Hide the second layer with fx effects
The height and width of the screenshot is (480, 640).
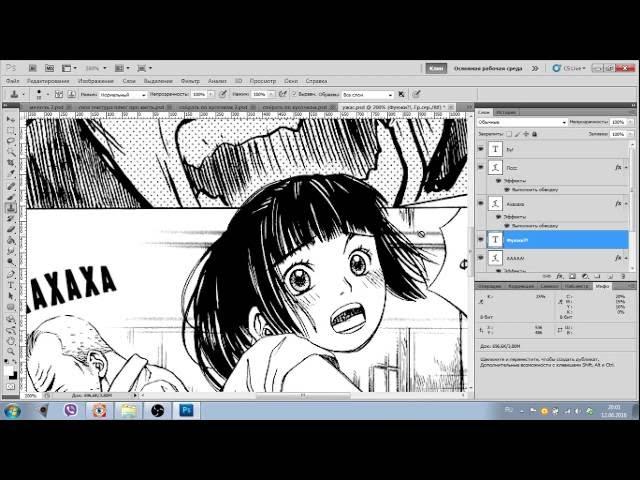(481, 167)
